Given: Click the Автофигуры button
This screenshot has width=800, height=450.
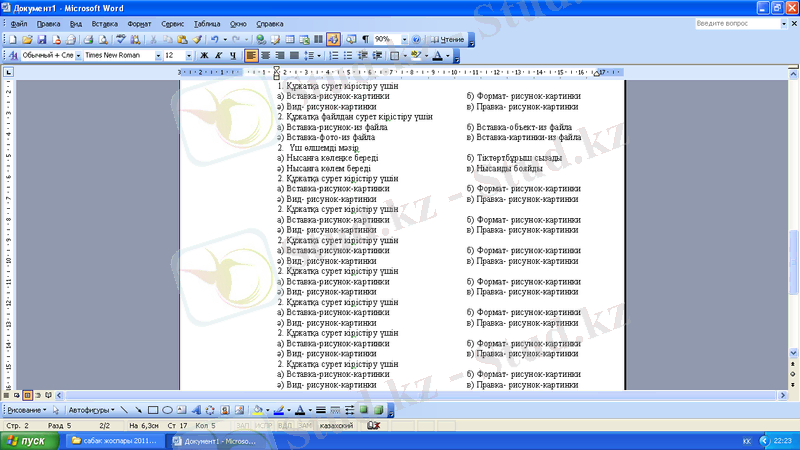Looking at the screenshot, I should coord(90,410).
